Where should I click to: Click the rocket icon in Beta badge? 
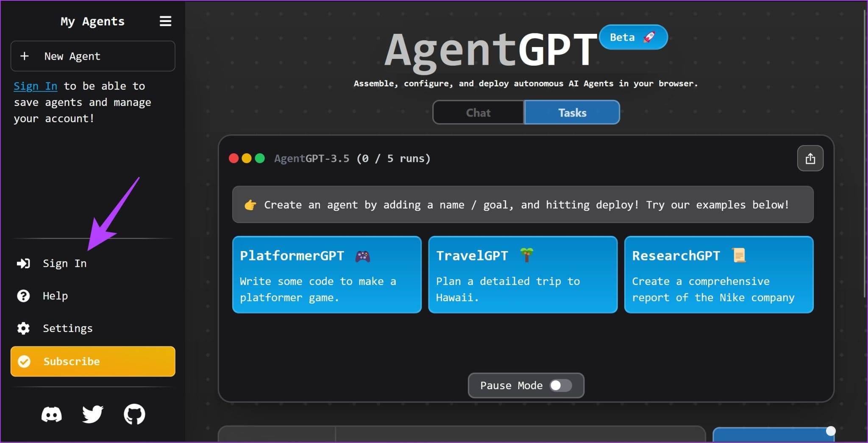point(649,37)
